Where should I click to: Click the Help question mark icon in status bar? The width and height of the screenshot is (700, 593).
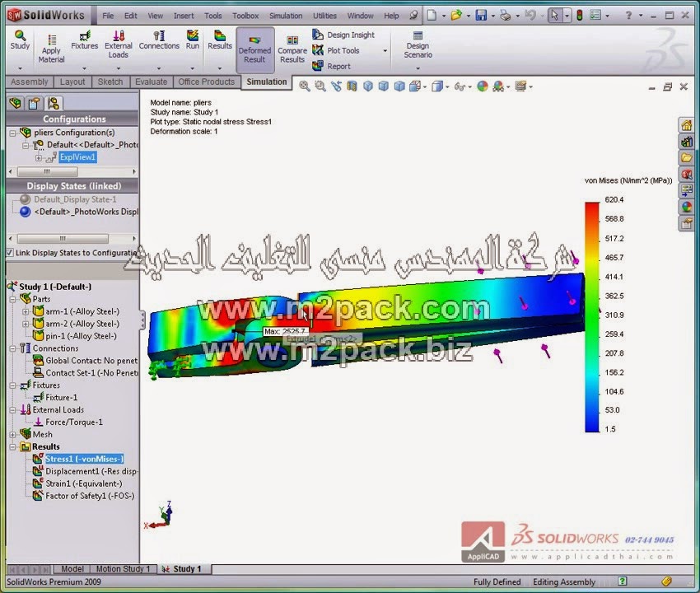[623, 581]
